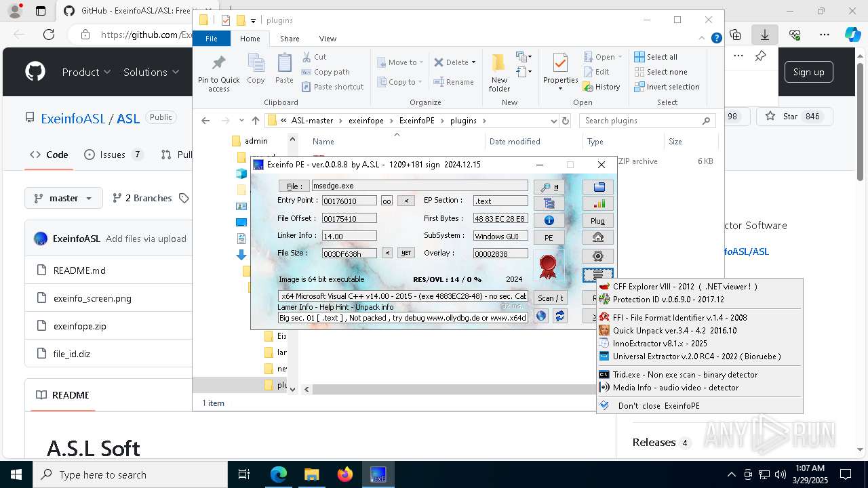Switch to the Share ribbon tab
The image size is (868, 488).
(x=290, y=39)
